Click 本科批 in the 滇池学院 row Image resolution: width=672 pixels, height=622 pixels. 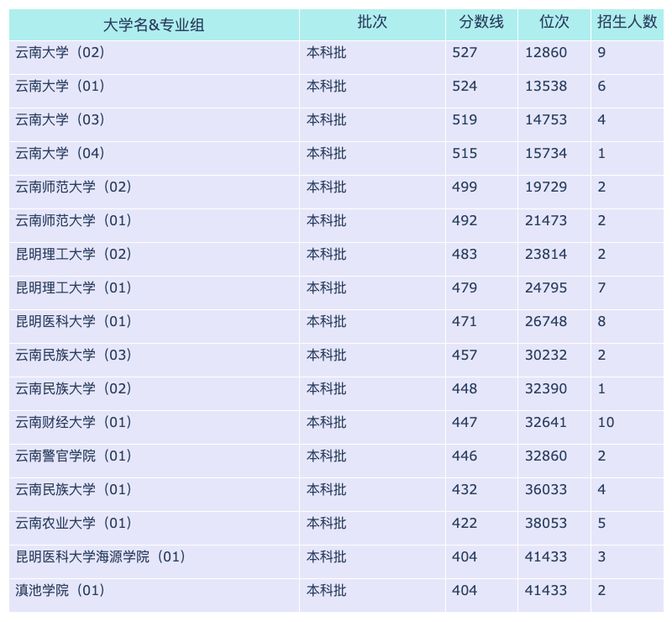point(326,590)
